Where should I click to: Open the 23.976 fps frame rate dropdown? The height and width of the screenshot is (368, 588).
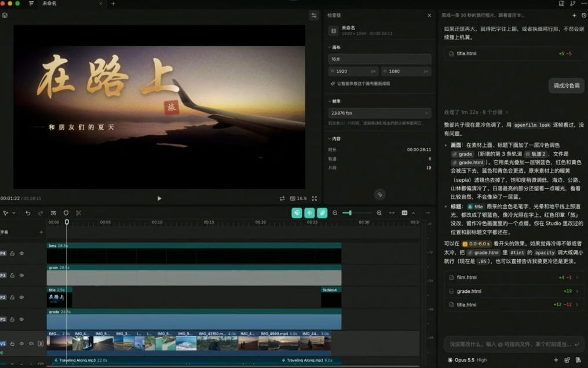(379, 113)
